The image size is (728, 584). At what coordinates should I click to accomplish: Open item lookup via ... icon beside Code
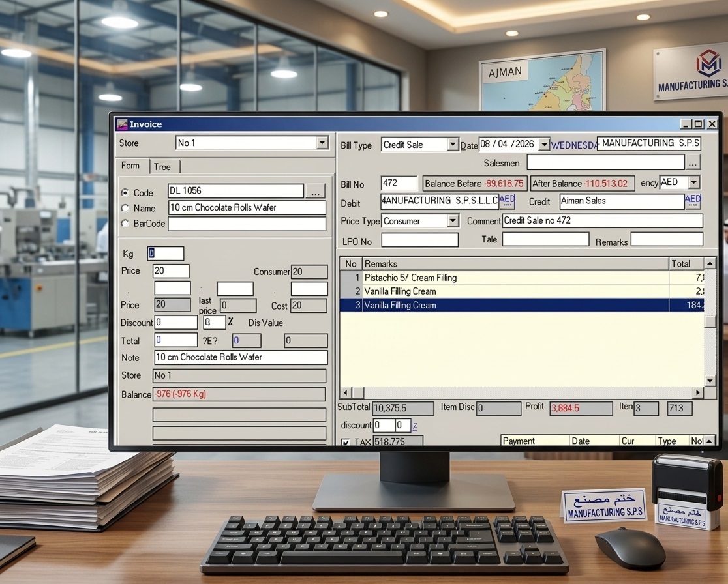tap(316, 191)
